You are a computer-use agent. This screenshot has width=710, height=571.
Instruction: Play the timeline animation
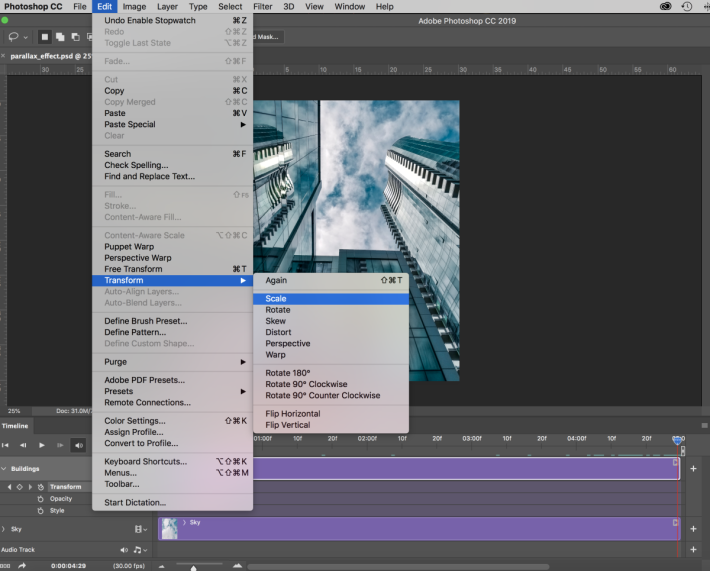pyautogui.click(x=42, y=445)
